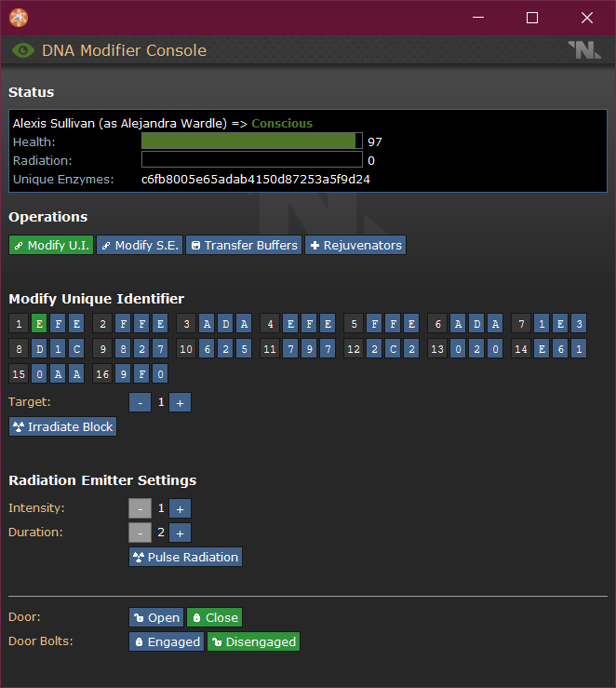Decrease radiation Intensity with minus button

click(x=140, y=508)
